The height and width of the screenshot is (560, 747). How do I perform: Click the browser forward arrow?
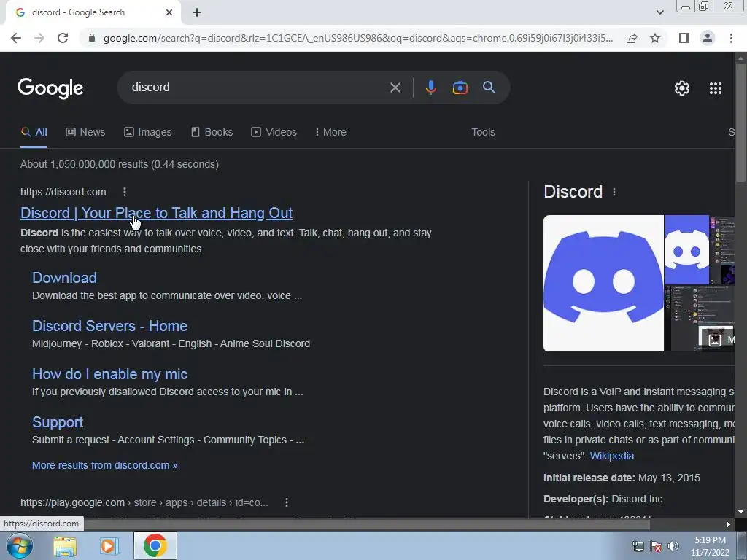click(x=39, y=38)
